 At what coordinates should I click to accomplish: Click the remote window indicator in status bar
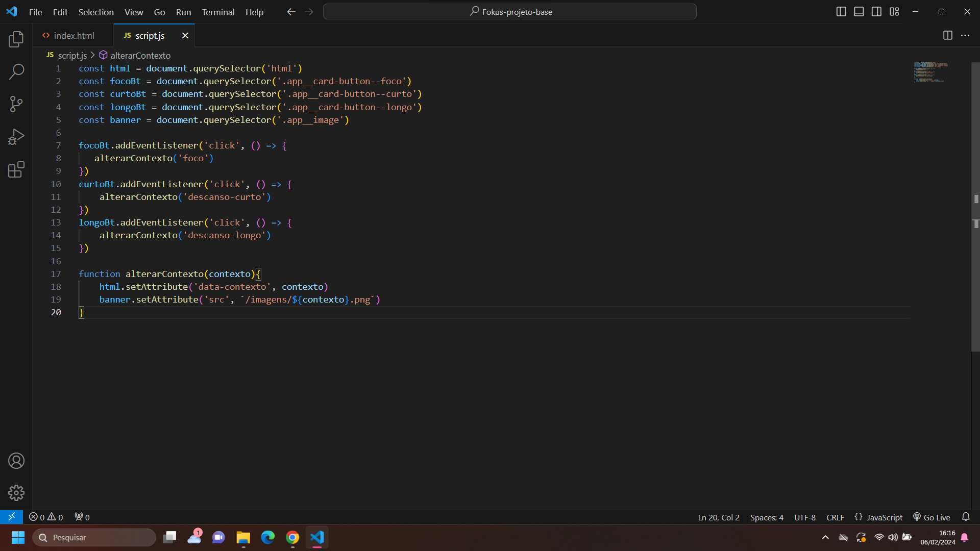(x=11, y=517)
